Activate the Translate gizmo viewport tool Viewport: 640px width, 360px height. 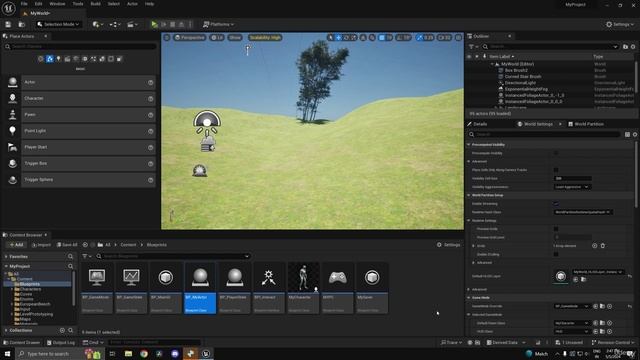pyautogui.click(x=338, y=38)
